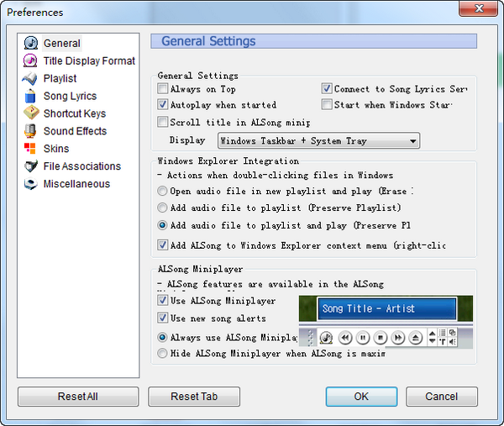Select the Title Display Format icon
The width and height of the screenshot is (504, 426).
coord(30,60)
